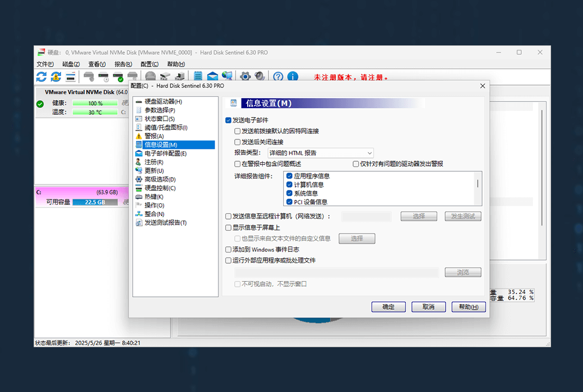Select 硬盘控制(C) in config tree
This screenshot has width=583, height=392.
[x=160, y=188]
